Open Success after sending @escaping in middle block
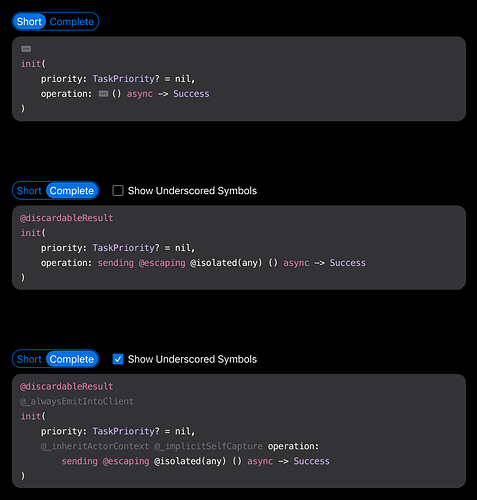The height and width of the screenshot is (500, 477). coord(348,263)
